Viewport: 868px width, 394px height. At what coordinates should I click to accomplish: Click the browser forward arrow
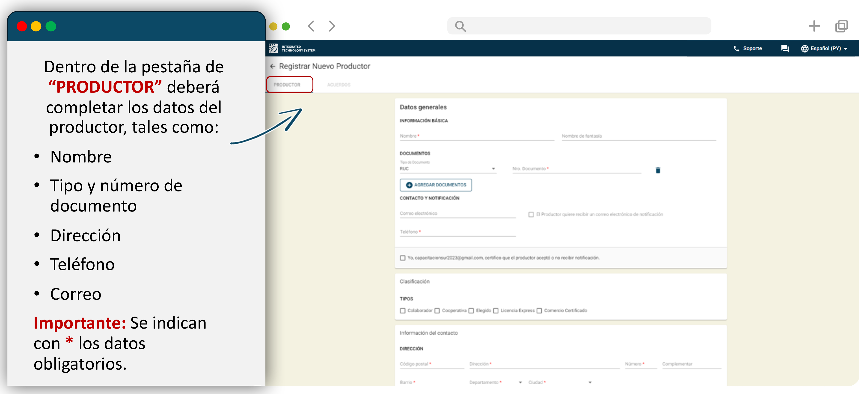coord(332,26)
